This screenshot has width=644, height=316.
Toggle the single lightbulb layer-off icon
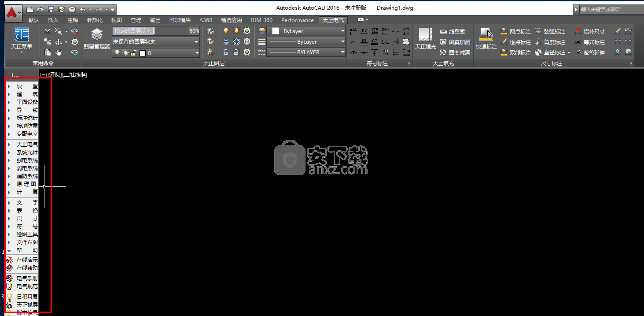click(x=226, y=31)
